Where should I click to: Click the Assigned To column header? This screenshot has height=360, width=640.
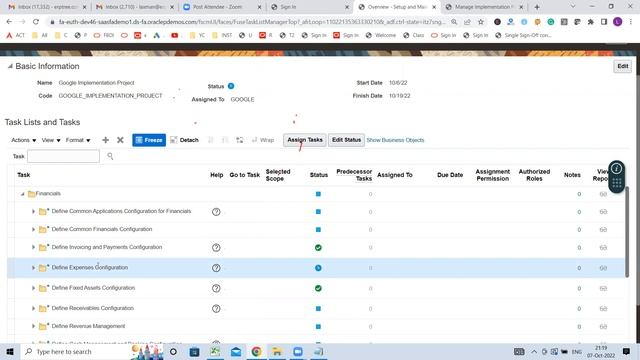coord(395,175)
